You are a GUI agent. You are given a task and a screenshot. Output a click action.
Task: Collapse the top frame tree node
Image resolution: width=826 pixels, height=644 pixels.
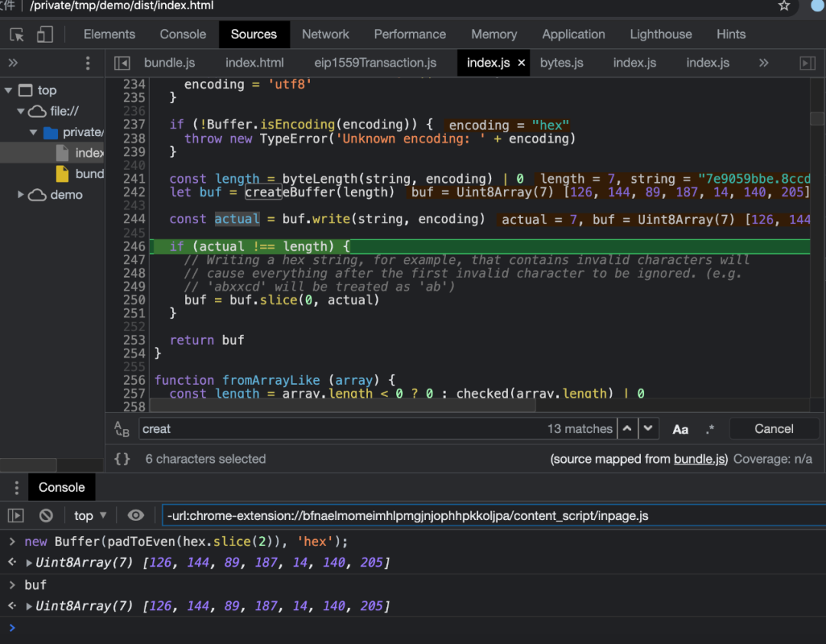[8, 91]
